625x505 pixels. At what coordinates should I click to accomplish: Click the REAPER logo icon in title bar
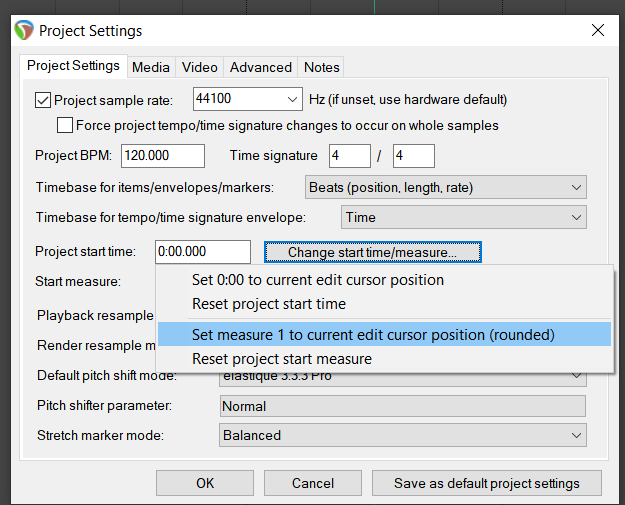pos(24,30)
